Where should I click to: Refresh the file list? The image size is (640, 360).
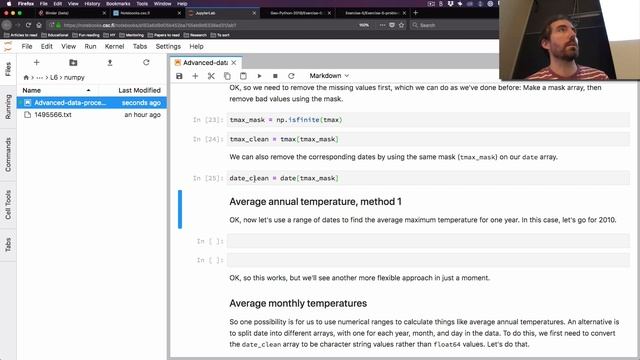(146, 62)
